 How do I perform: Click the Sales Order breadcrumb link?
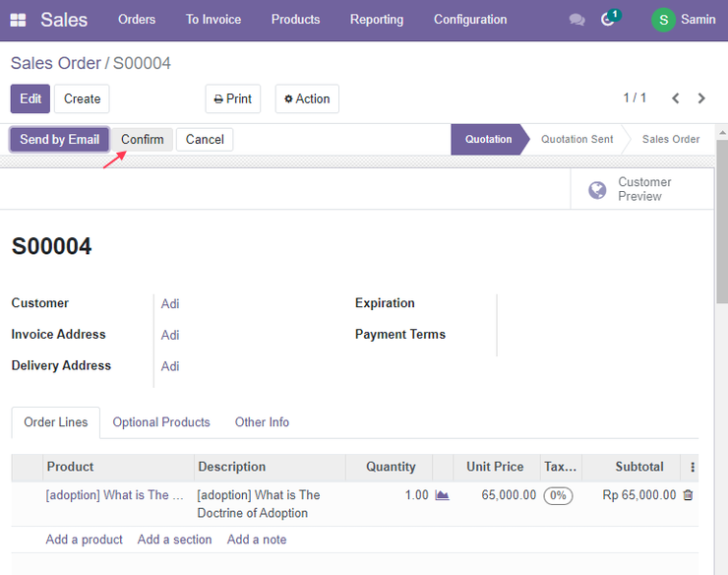[x=56, y=63]
